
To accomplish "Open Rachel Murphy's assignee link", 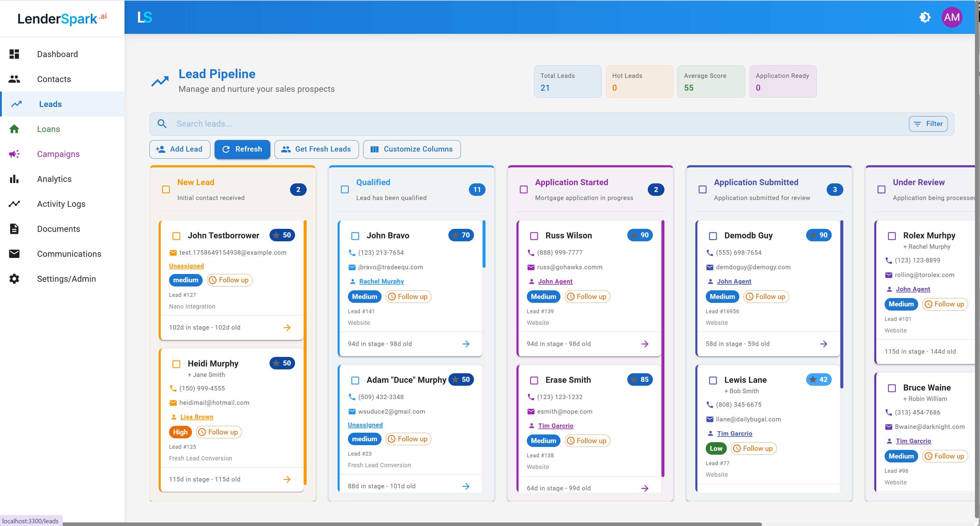I will coord(381,281).
